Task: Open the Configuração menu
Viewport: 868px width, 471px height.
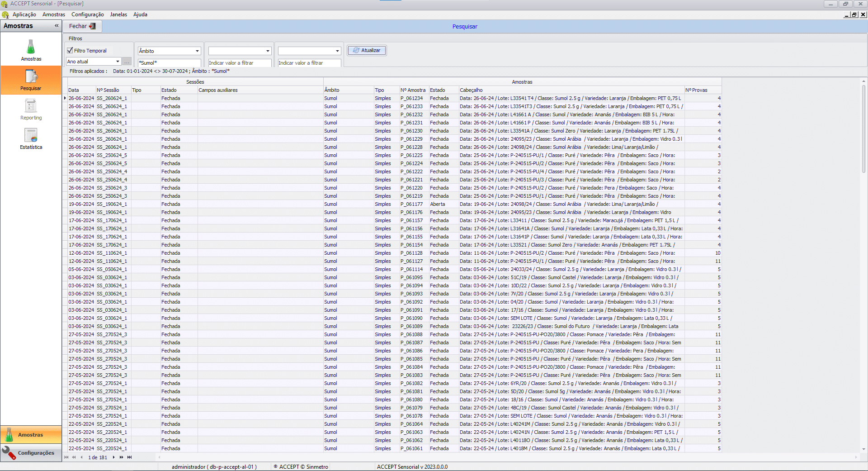Action: coord(87,14)
